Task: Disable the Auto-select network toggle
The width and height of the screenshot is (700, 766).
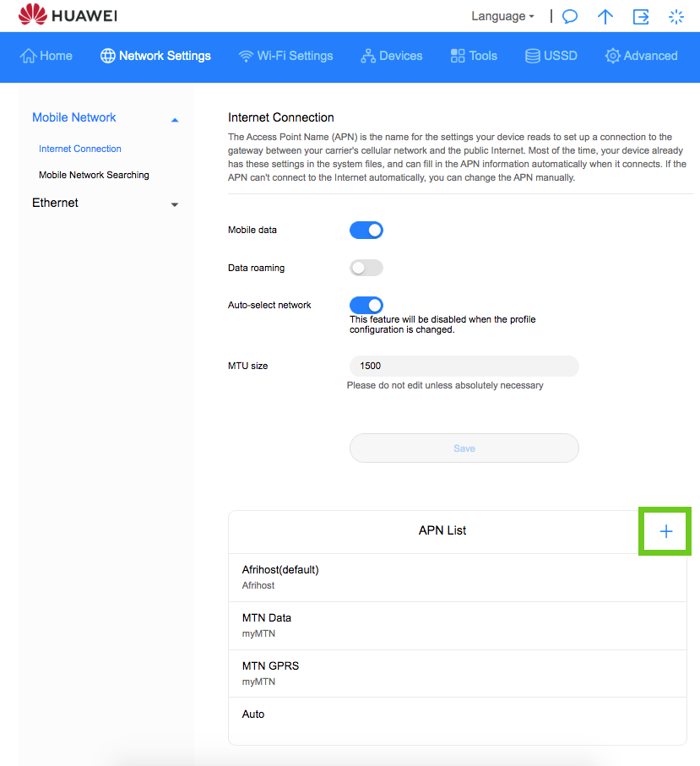Action: click(366, 305)
